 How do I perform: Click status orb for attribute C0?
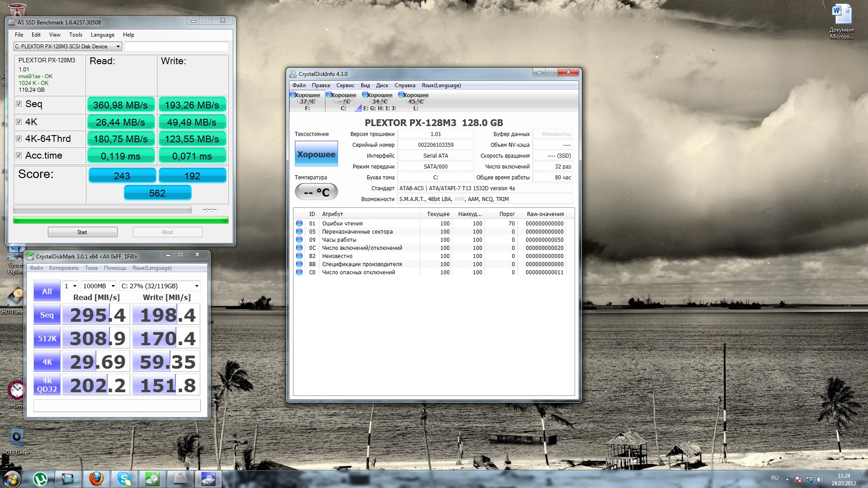pyautogui.click(x=299, y=272)
